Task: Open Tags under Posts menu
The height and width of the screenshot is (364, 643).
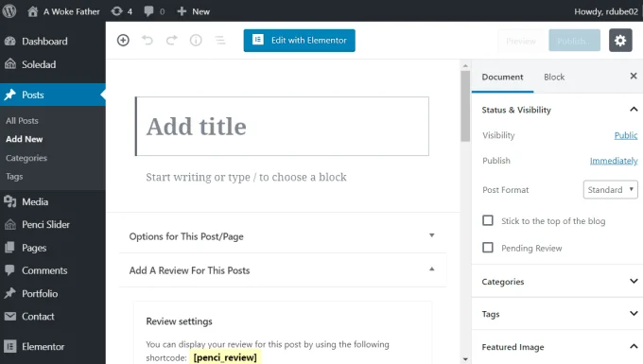Action: coord(14,177)
